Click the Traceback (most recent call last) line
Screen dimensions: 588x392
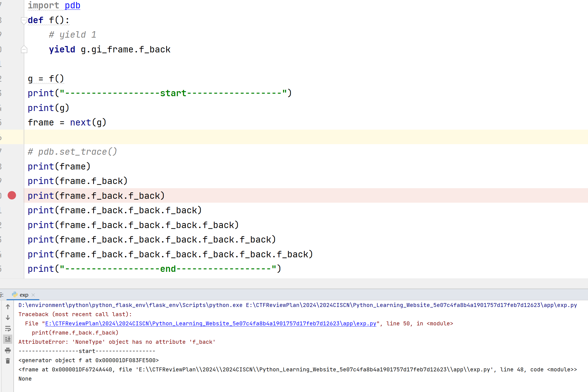click(x=75, y=314)
